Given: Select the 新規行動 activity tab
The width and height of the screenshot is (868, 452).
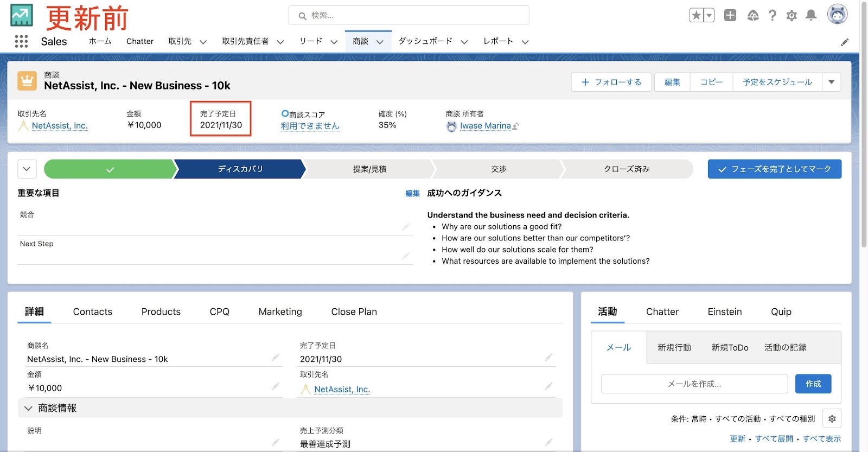Looking at the screenshot, I should [x=674, y=347].
